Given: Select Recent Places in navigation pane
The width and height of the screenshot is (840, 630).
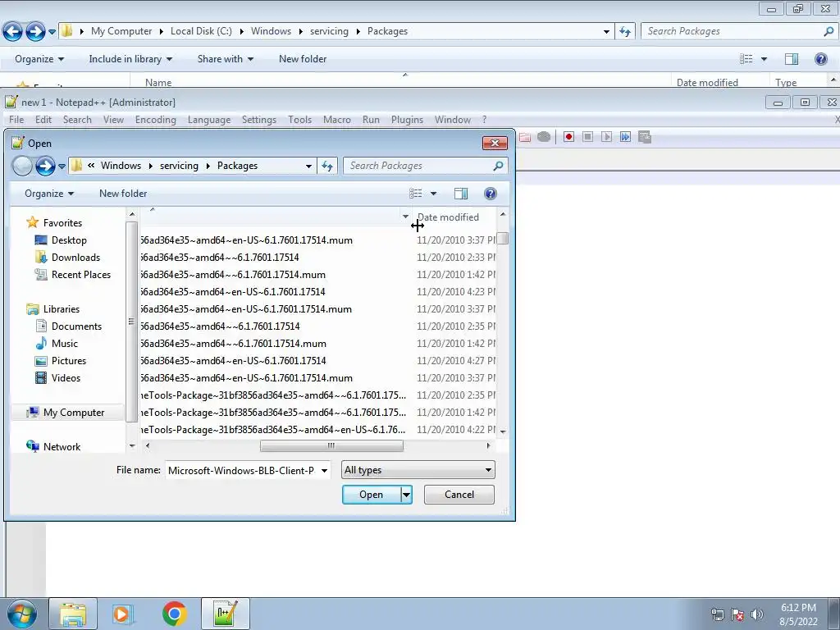Looking at the screenshot, I should point(81,274).
